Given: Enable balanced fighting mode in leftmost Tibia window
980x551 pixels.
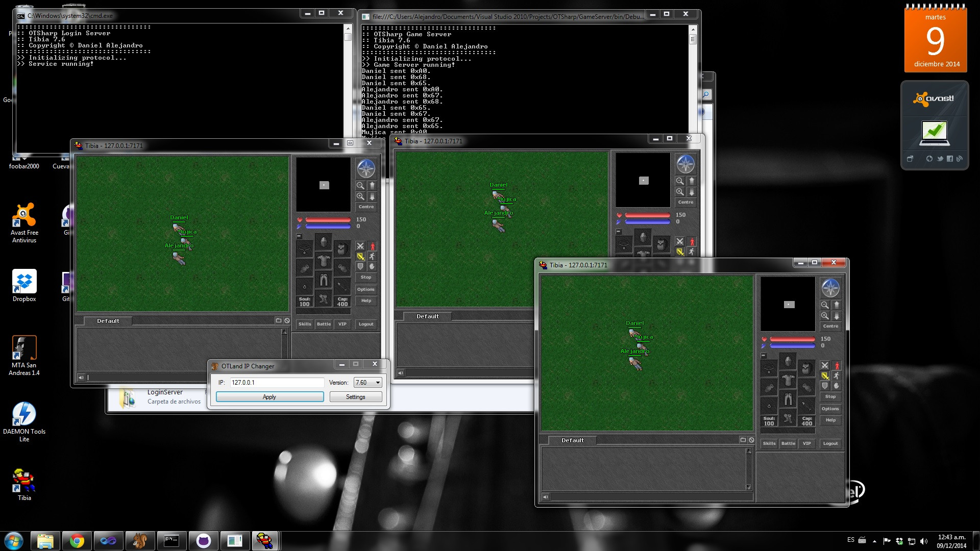Looking at the screenshot, I should pyautogui.click(x=360, y=256).
